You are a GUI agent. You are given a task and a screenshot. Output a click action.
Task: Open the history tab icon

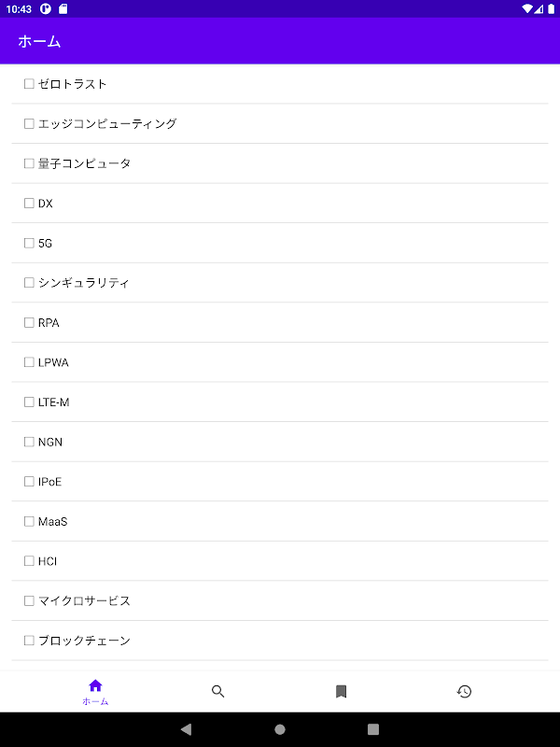464,691
